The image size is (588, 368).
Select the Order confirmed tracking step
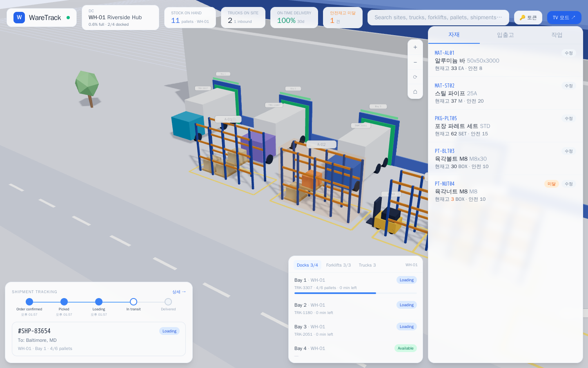[x=29, y=302]
